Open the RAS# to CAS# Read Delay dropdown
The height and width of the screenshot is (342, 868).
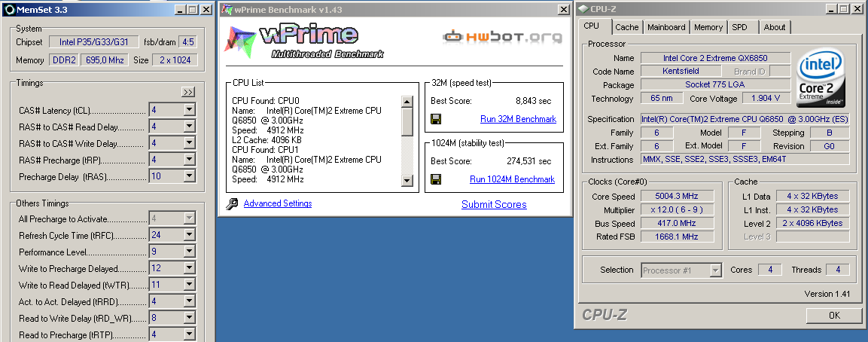tap(189, 127)
